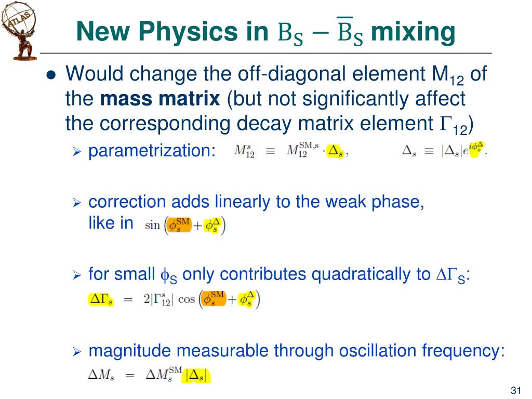Screen dimensions: 532x399
Task: Click the arrow bullet before 'magnitude measurable'
Action: coord(77,352)
